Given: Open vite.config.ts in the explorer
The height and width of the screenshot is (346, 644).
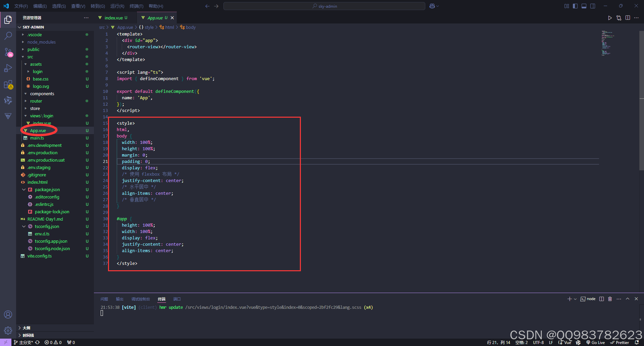Looking at the screenshot, I should coord(55,256).
